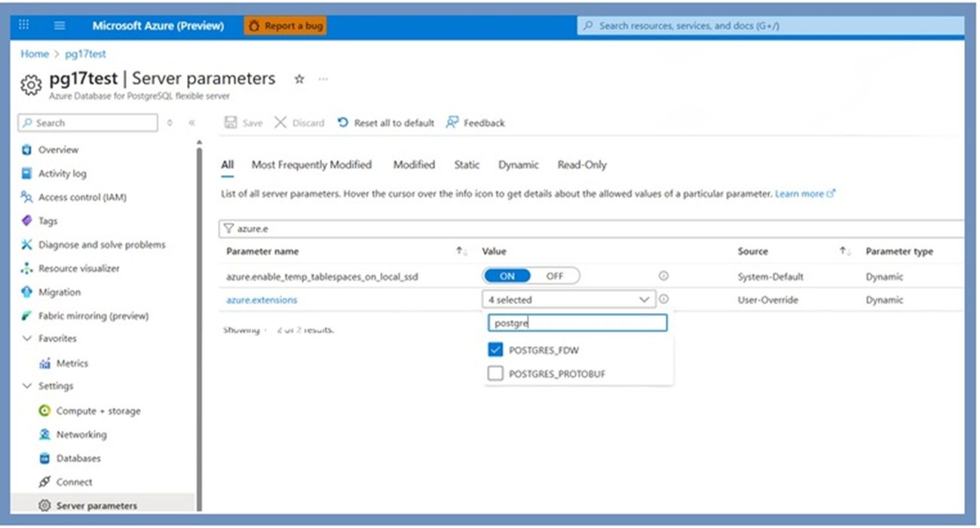
Task: Open the Learn more link
Action: 805,194
